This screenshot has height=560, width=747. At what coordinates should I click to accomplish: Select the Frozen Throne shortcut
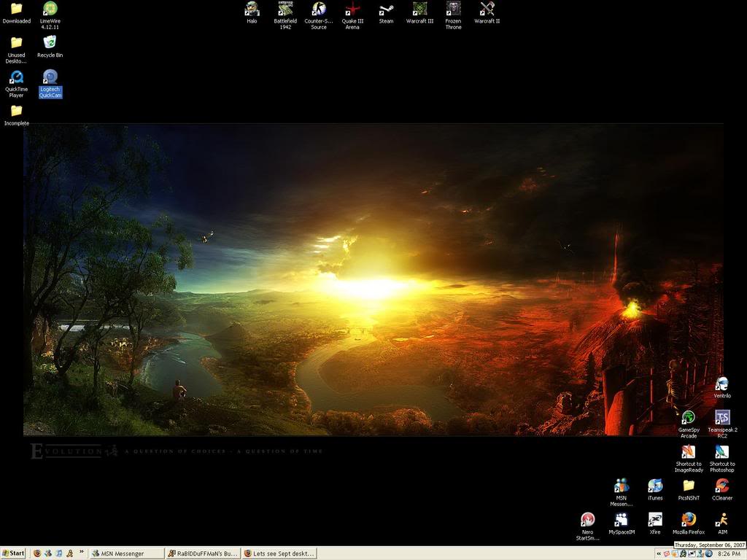453,16
